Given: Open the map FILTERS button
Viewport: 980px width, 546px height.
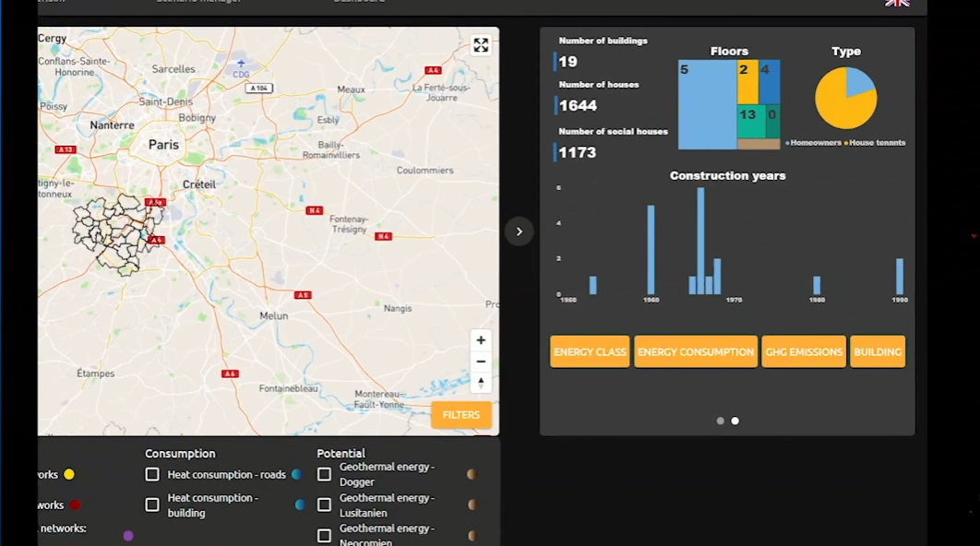Looking at the screenshot, I should (x=460, y=415).
